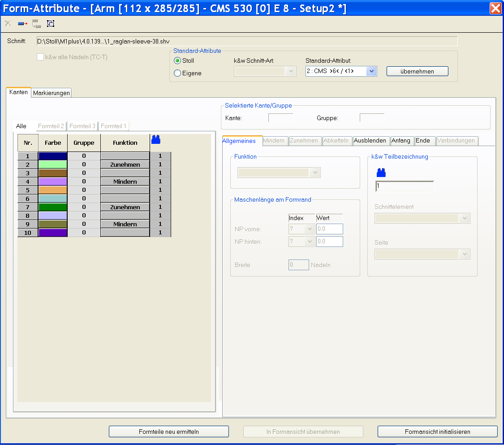Click the overlapping squares toolbar icon
Screen dimensions: 504x445
pyautogui.click(x=51, y=24)
